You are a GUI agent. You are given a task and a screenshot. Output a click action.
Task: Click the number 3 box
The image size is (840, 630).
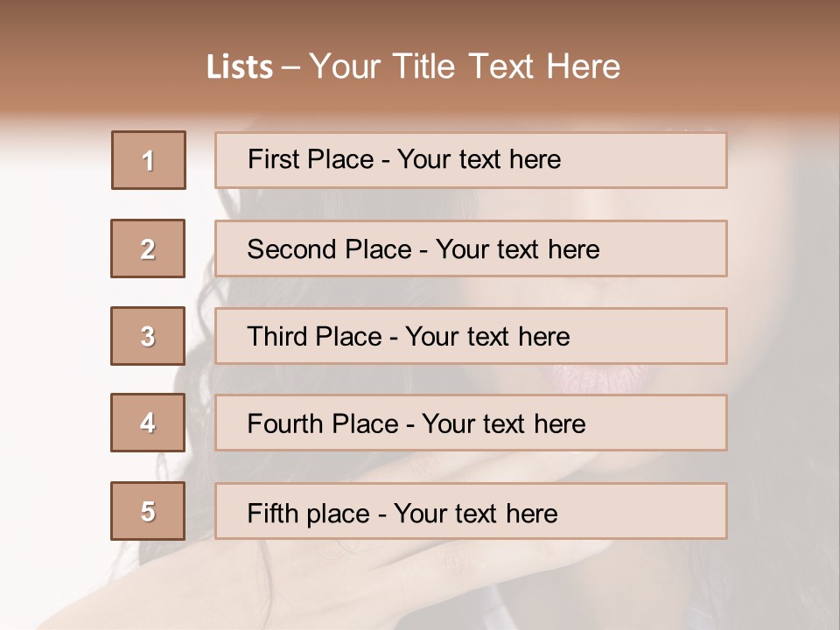tap(148, 336)
